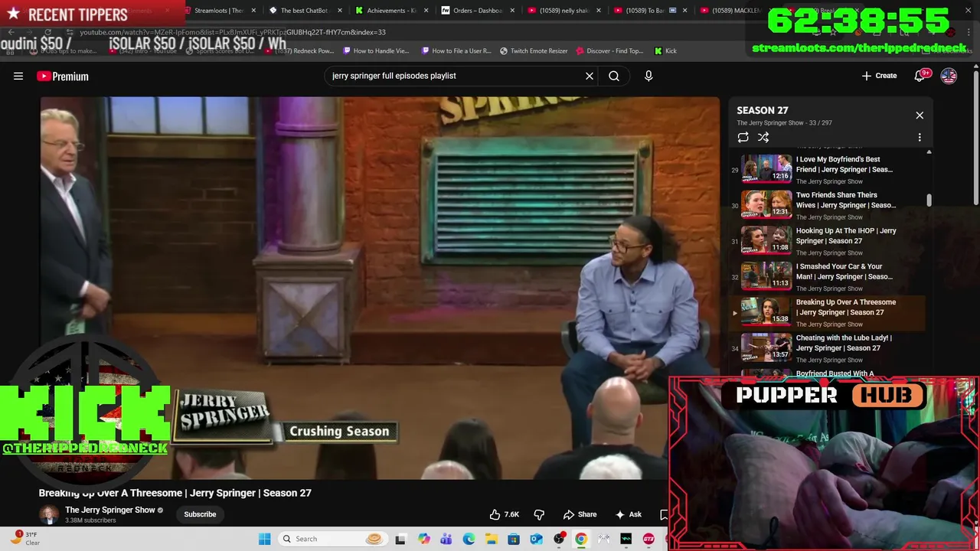Viewport: 980px width, 551px height.
Task: Share the Jerry Springer video
Action: tap(580, 514)
